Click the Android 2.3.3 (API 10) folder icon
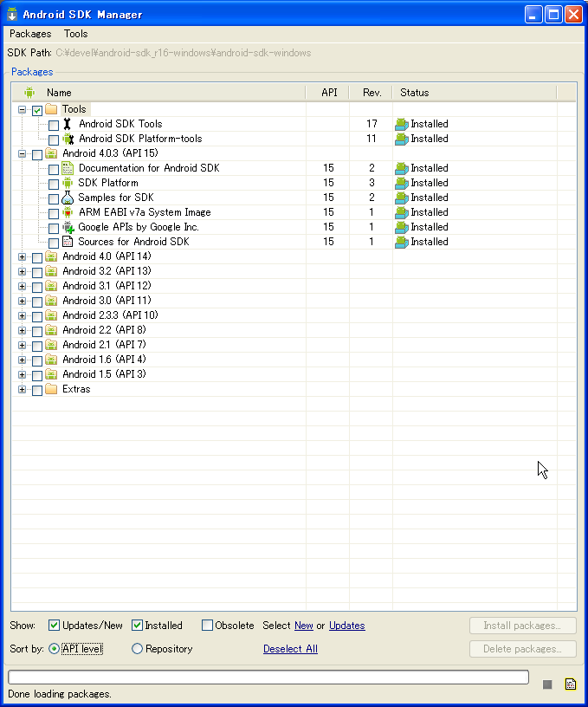588x707 pixels. point(51,315)
